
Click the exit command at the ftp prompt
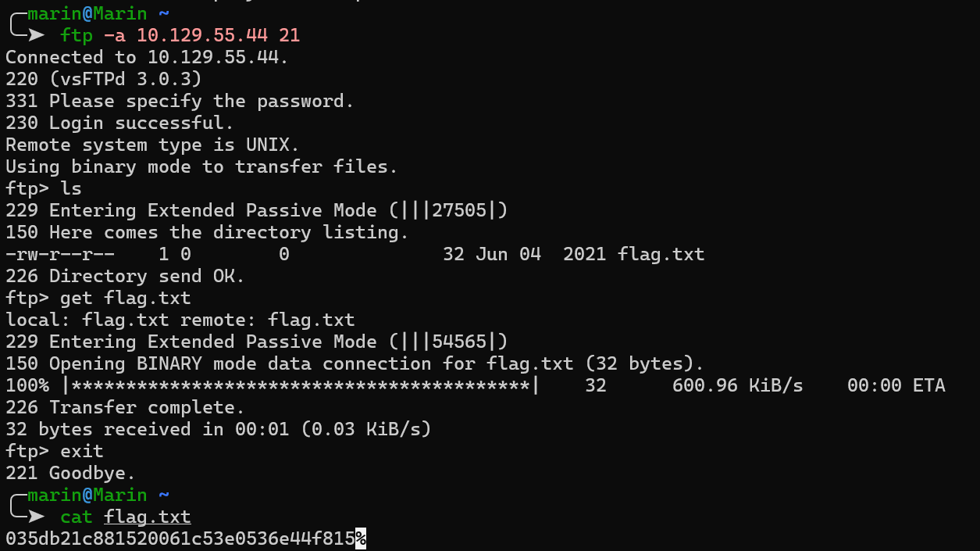coord(82,451)
